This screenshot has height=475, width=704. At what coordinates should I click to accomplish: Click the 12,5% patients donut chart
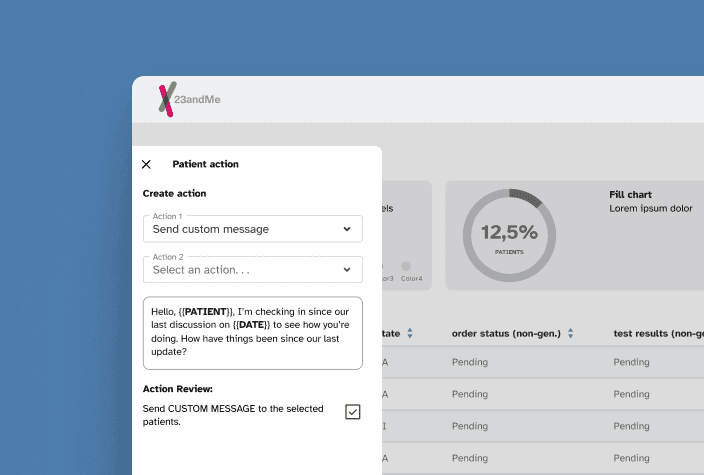click(x=509, y=235)
